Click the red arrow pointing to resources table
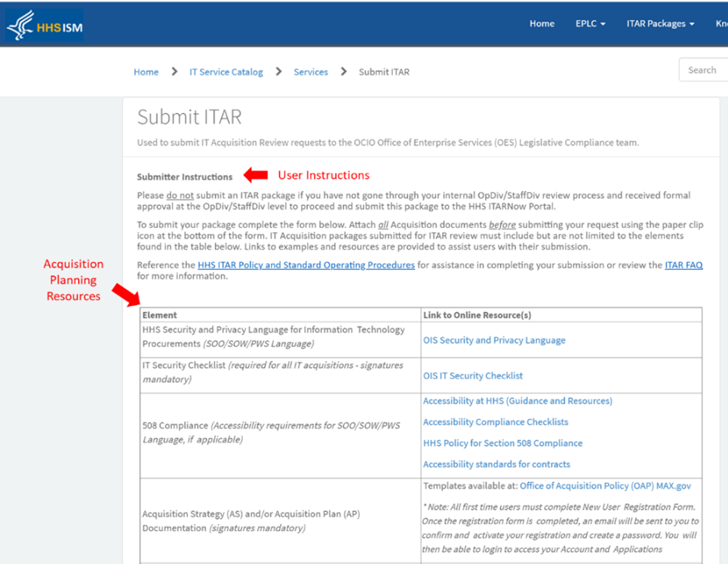This screenshot has height=564, width=728. pyautogui.click(x=125, y=295)
